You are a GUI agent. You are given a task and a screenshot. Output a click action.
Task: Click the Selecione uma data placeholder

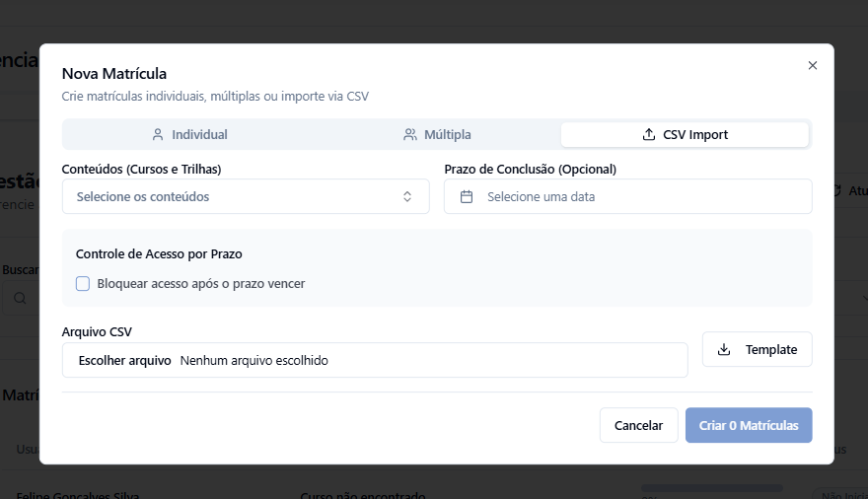(x=541, y=196)
